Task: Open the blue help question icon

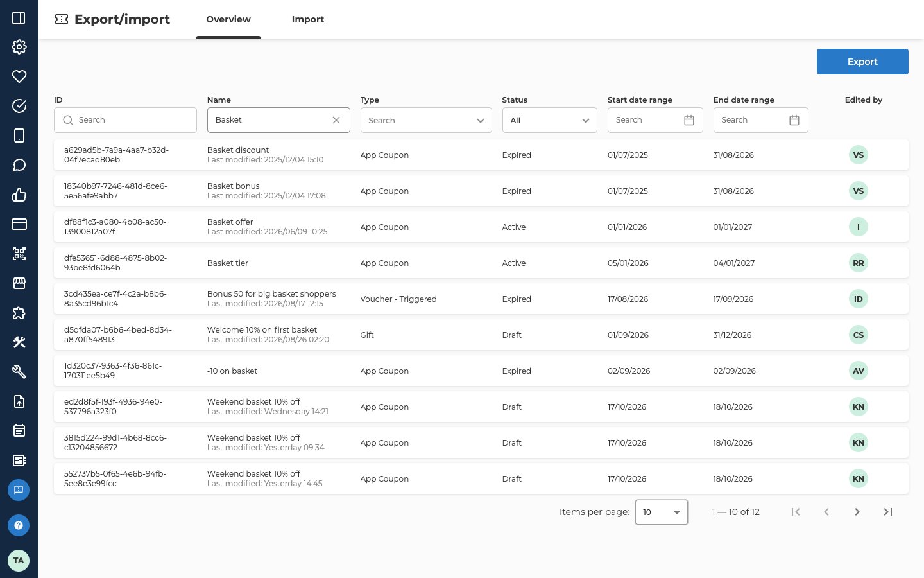Action: coord(19,525)
